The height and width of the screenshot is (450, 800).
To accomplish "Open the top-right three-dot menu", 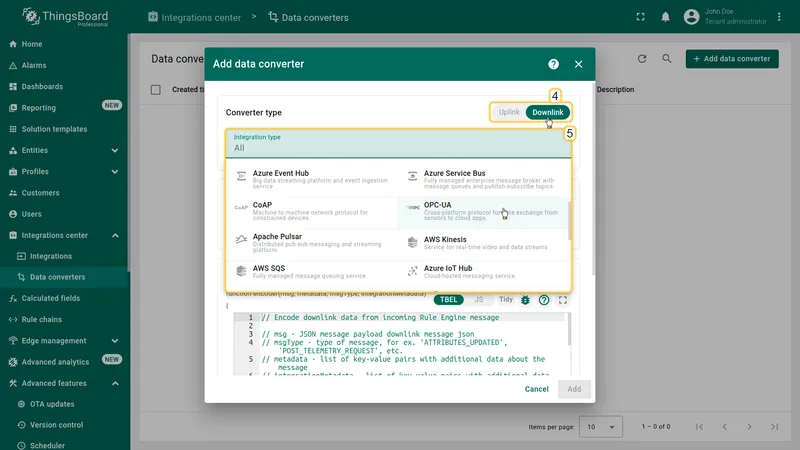I will (x=779, y=17).
